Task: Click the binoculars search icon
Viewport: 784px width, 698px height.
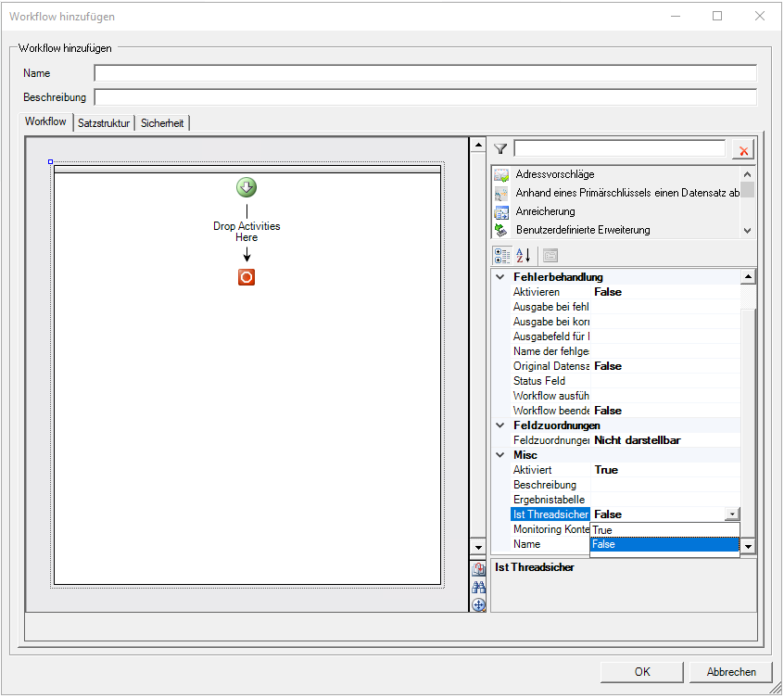Action: click(478, 587)
